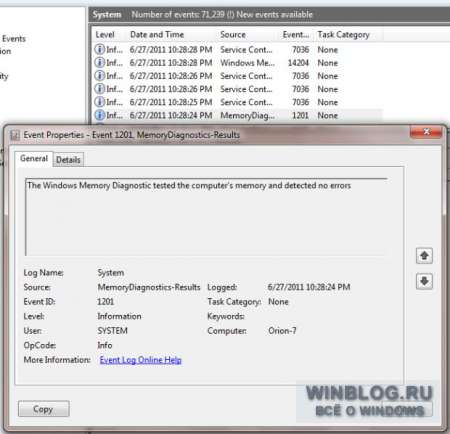Open Event Log Online Help link
The width and height of the screenshot is (450, 434).
tap(140, 360)
